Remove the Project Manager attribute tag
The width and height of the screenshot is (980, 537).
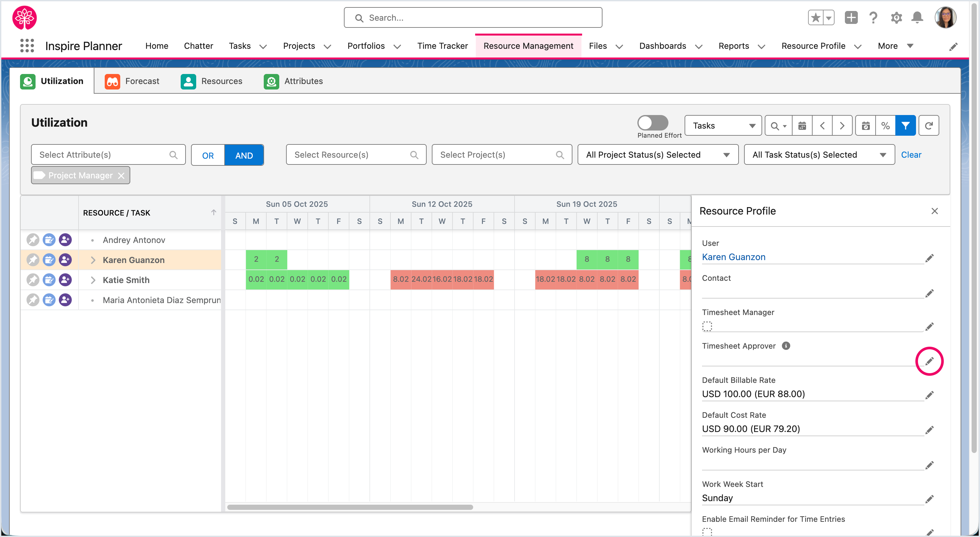(x=121, y=176)
